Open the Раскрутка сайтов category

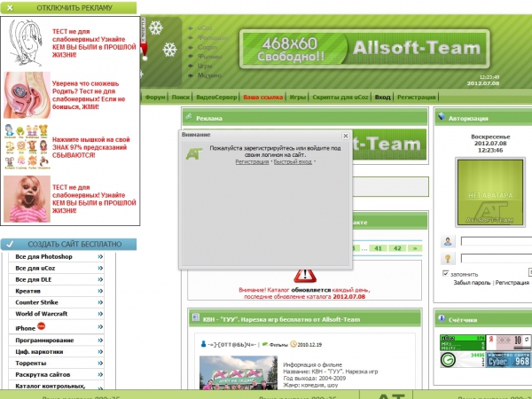(43, 375)
